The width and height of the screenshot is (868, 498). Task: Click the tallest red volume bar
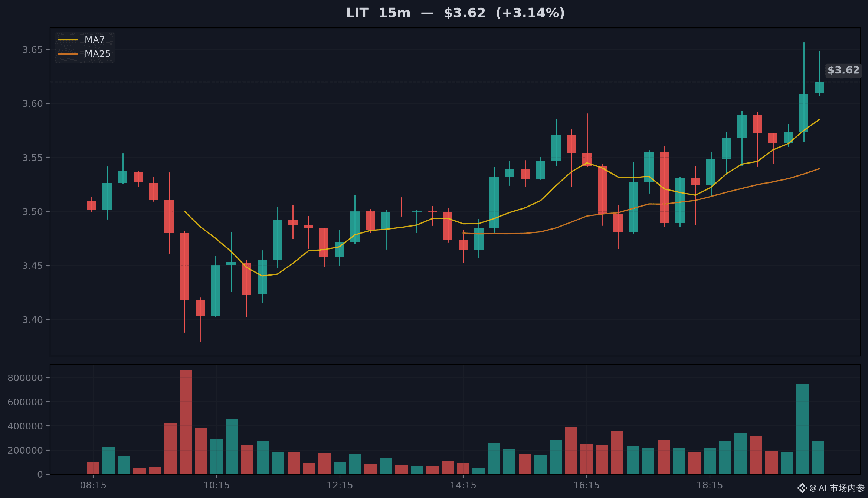click(x=186, y=422)
